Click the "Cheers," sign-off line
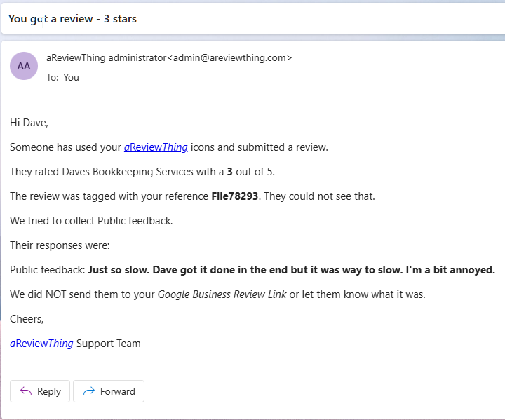 (x=27, y=319)
